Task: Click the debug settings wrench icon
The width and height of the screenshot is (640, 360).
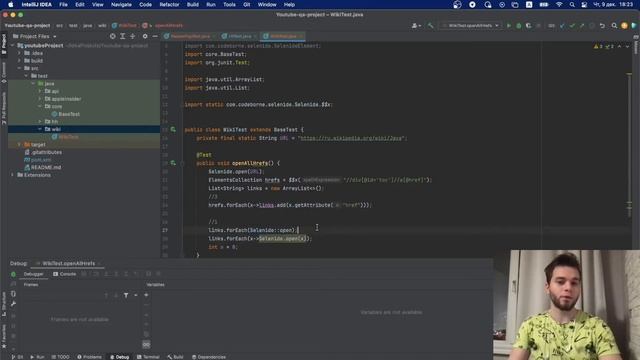Action: [x=13, y=304]
